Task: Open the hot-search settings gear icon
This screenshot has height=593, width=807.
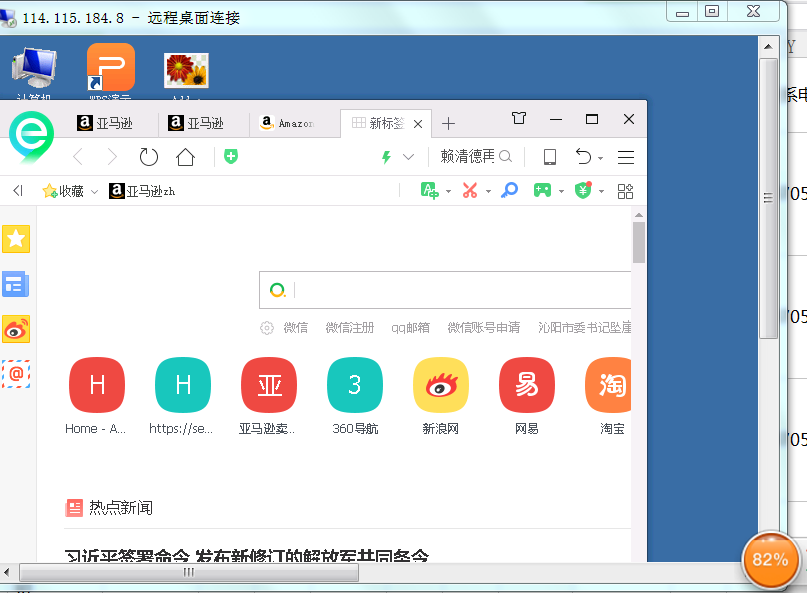Action: 267,328
